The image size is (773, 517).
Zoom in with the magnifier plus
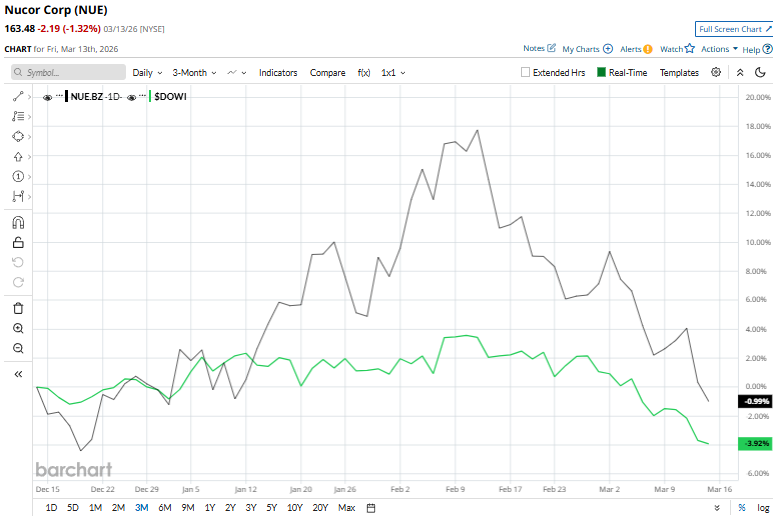(x=18, y=329)
